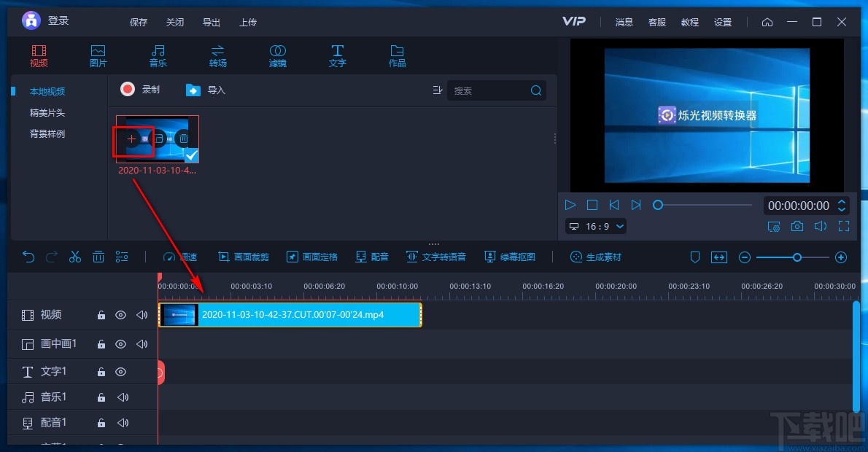Image resolution: width=868 pixels, height=452 pixels.
Task: Switch to the 作品 works tab
Action: click(x=397, y=56)
